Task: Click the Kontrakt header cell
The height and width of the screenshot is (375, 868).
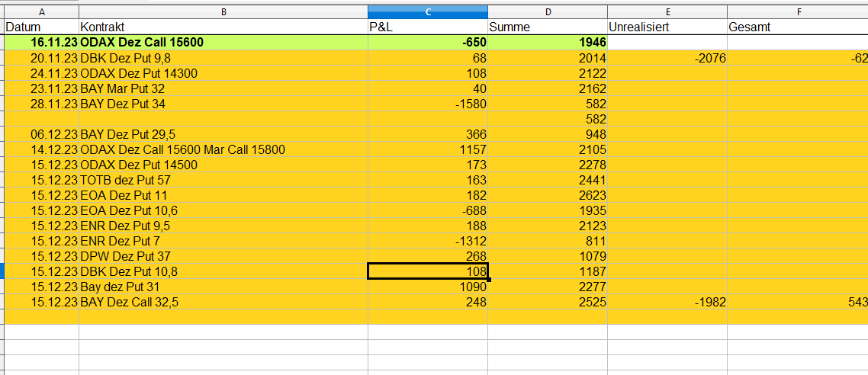Action: click(x=223, y=27)
